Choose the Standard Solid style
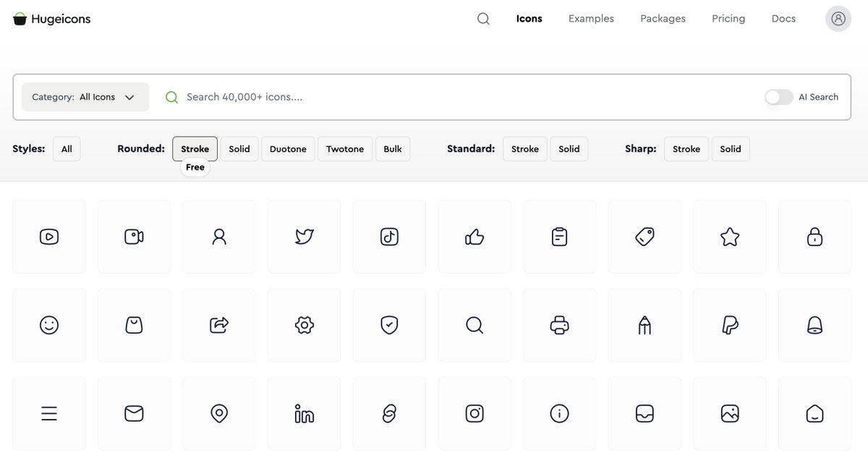868x461 pixels. pyautogui.click(x=569, y=149)
